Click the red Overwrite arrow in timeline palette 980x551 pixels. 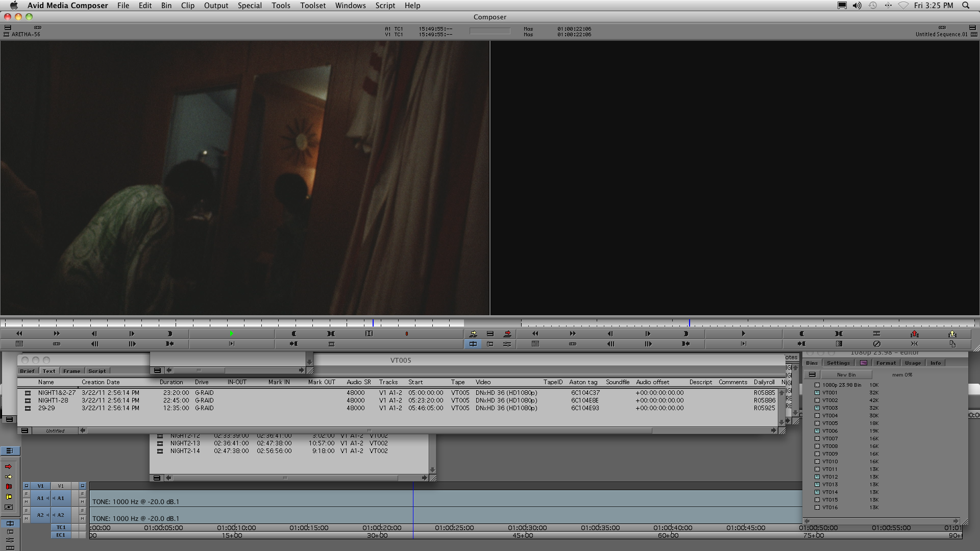click(8, 466)
